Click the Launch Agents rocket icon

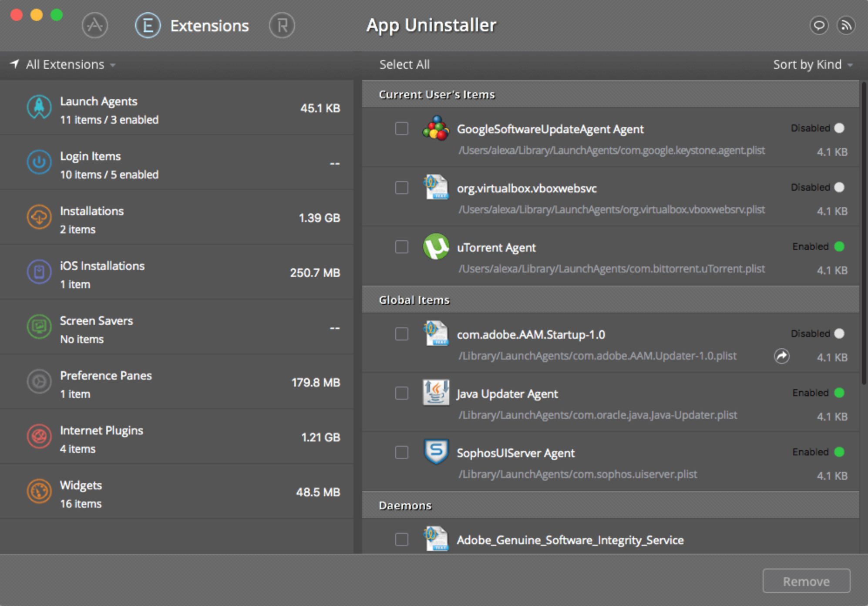39,107
